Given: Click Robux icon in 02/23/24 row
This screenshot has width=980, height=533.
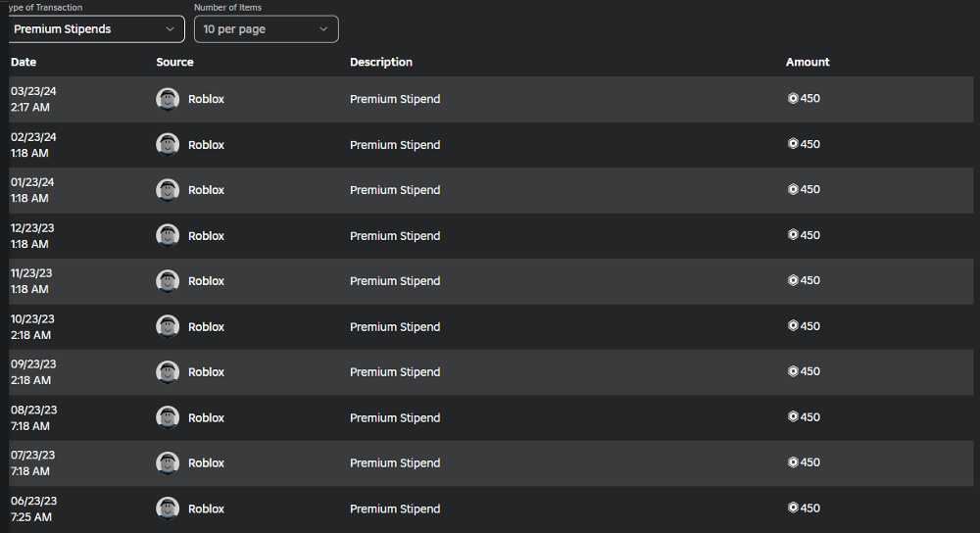Looking at the screenshot, I should [793, 144].
